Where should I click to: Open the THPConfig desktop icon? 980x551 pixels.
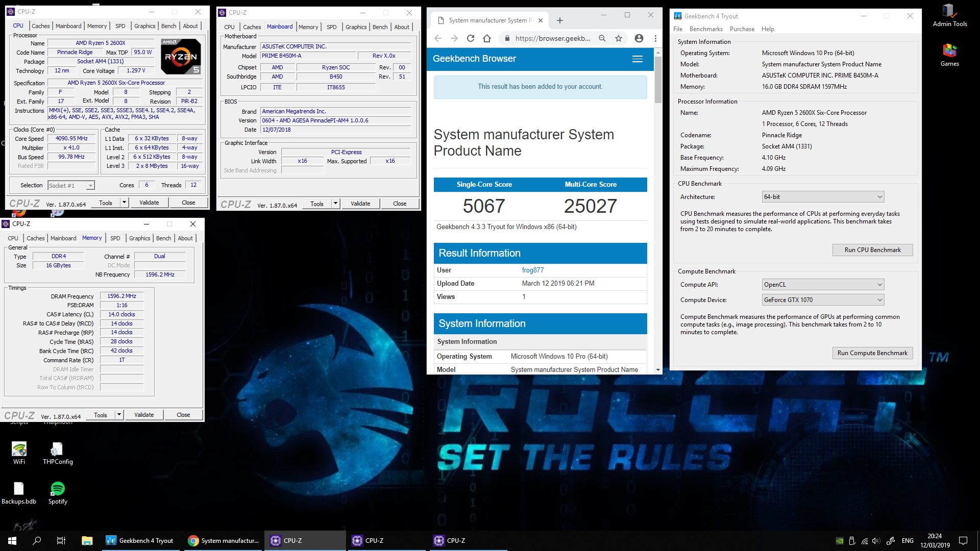(x=58, y=453)
